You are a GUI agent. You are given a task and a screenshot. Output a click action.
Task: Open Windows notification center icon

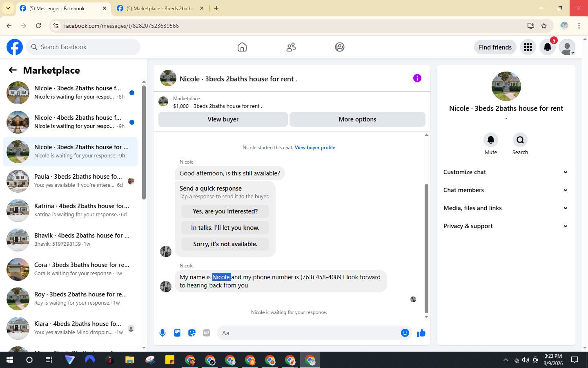click(575, 360)
